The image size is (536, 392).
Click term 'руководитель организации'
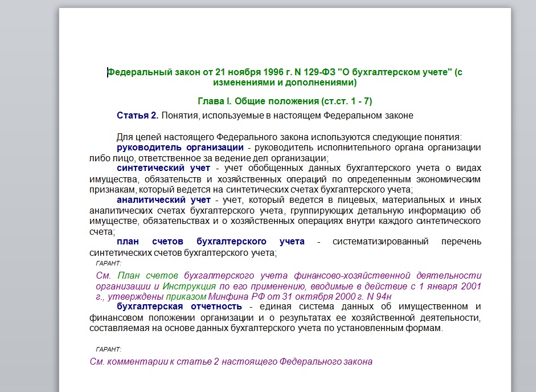[180, 148]
